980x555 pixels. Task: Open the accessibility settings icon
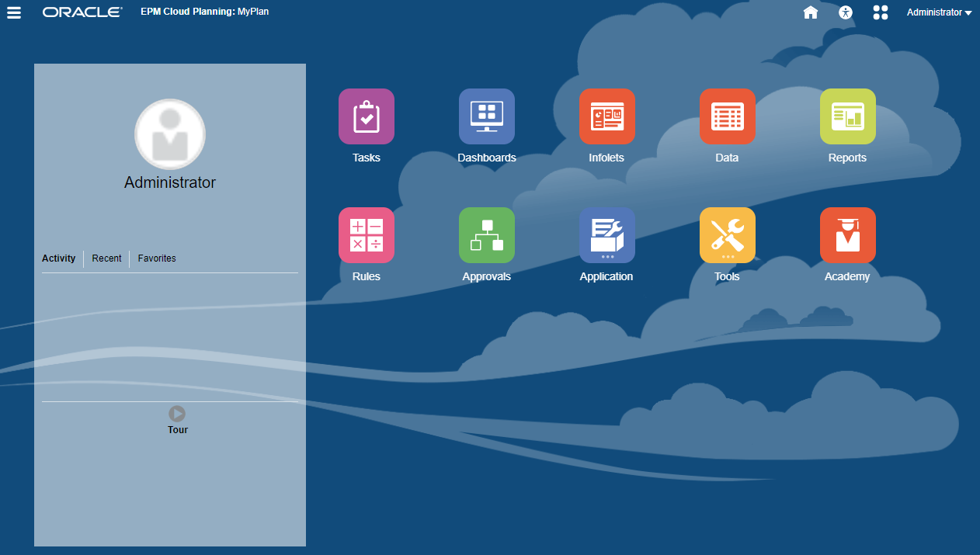tap(845, 12)
